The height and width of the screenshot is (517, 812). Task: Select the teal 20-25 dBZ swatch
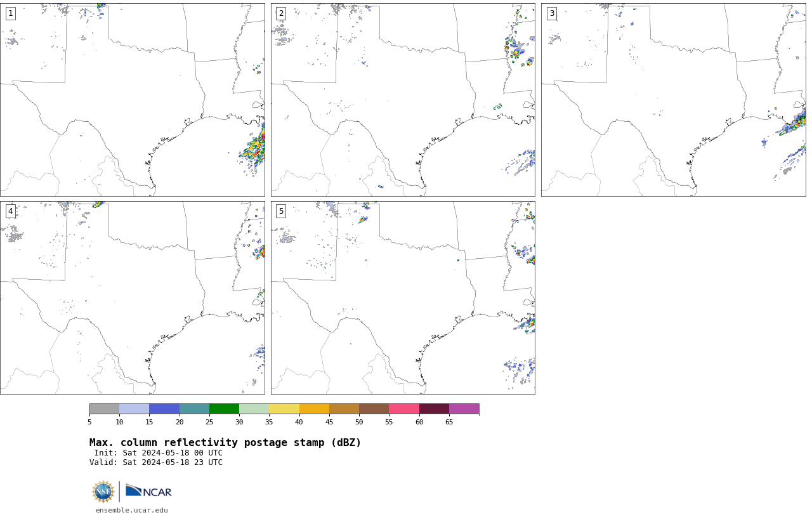point(194,409)
